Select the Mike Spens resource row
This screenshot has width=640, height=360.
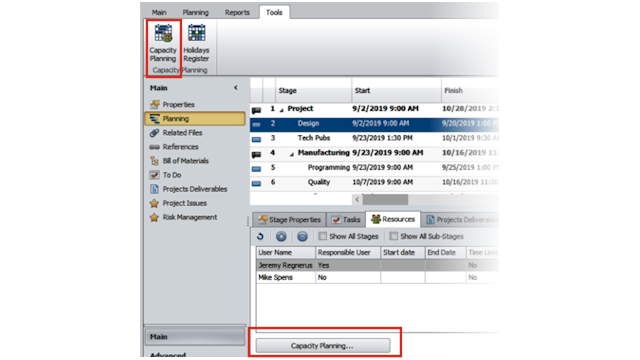coord(377,278)
